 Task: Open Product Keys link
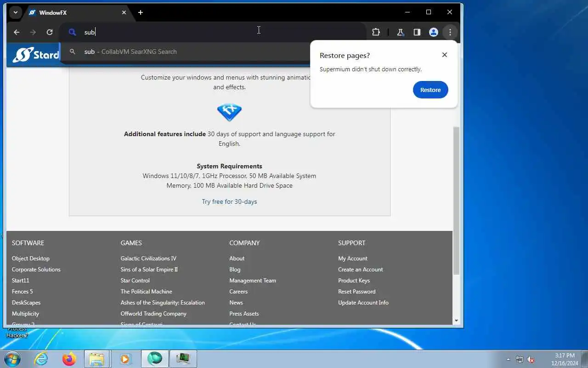point(354,281)
